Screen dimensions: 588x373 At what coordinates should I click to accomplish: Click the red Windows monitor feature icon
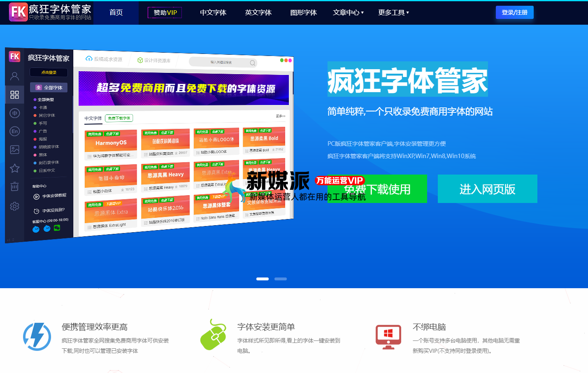(388, 337)
